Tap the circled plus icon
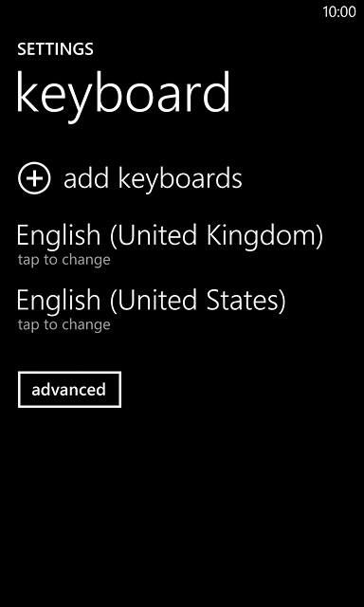 tap(34, 178)
